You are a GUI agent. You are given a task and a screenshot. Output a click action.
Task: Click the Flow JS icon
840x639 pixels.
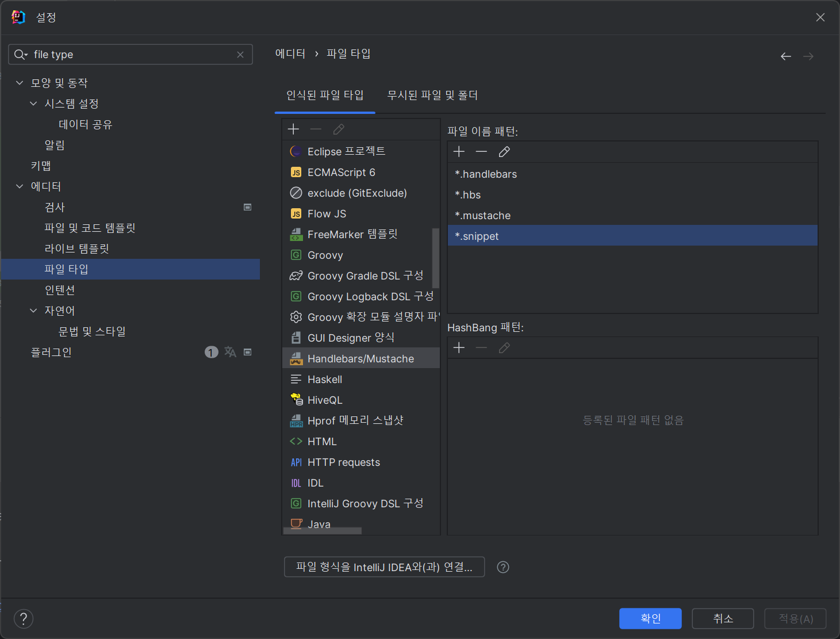(296, 214)
